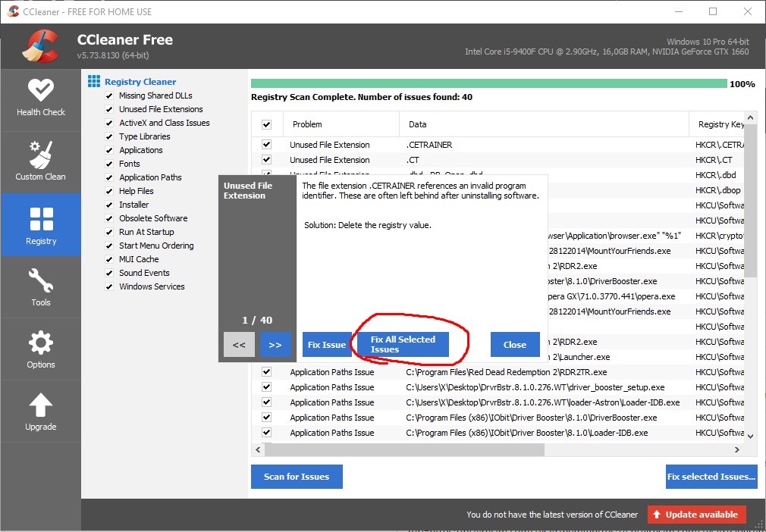Toggle Run At Startup checkbox

point(109,233)
